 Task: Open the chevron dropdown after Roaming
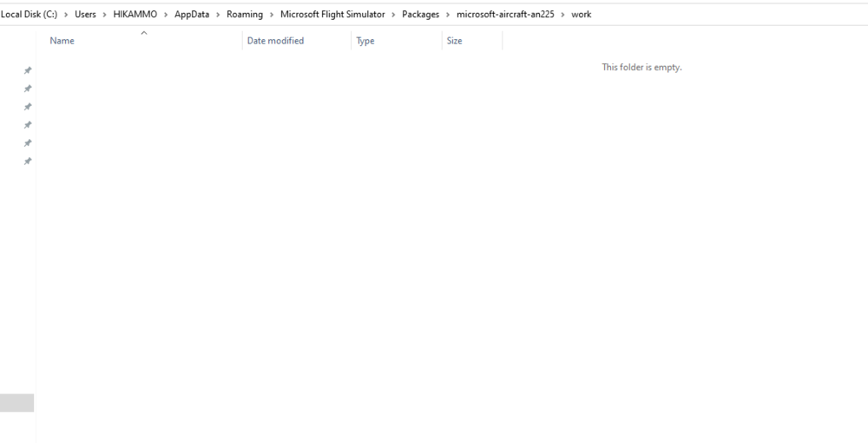[272, 14]
